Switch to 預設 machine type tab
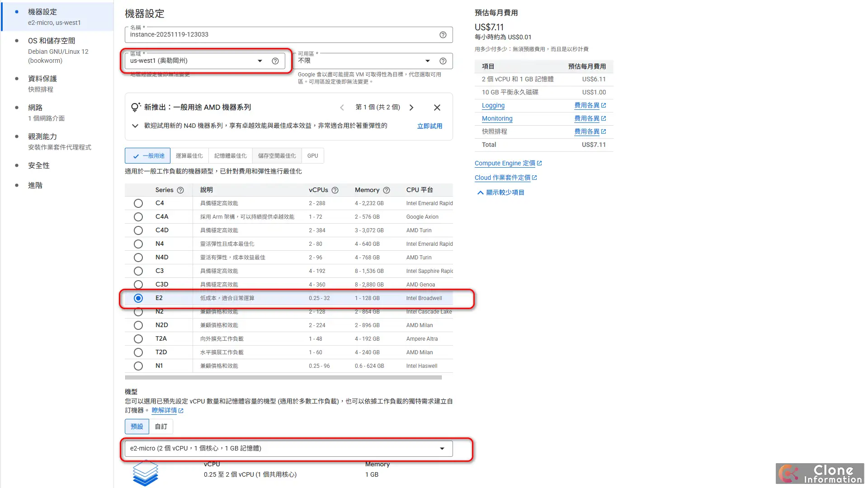868x488 pixels. tap(137, 427)
